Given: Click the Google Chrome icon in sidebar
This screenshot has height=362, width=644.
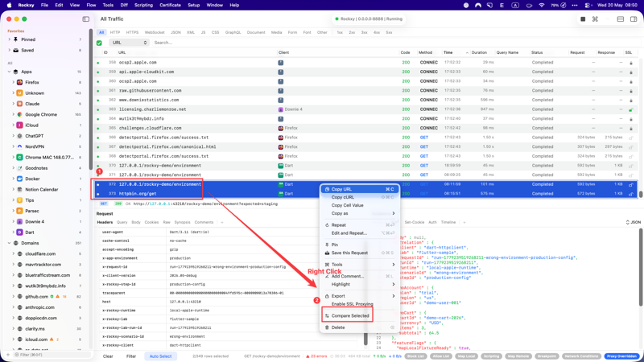Looking at the screenshot, I should pos(19,114).
